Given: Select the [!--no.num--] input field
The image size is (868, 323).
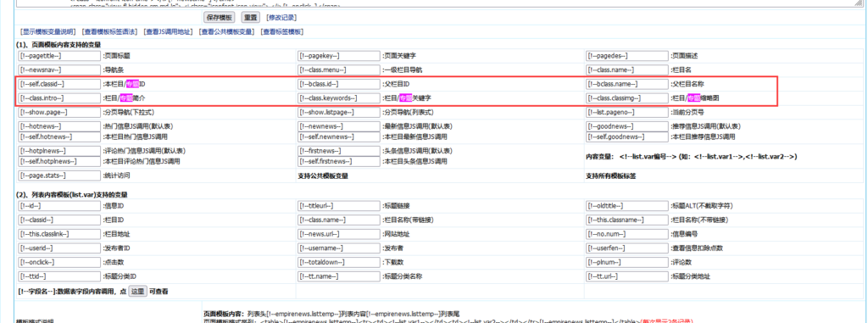Looking at the screenshot, I should [x=628, y=234].
